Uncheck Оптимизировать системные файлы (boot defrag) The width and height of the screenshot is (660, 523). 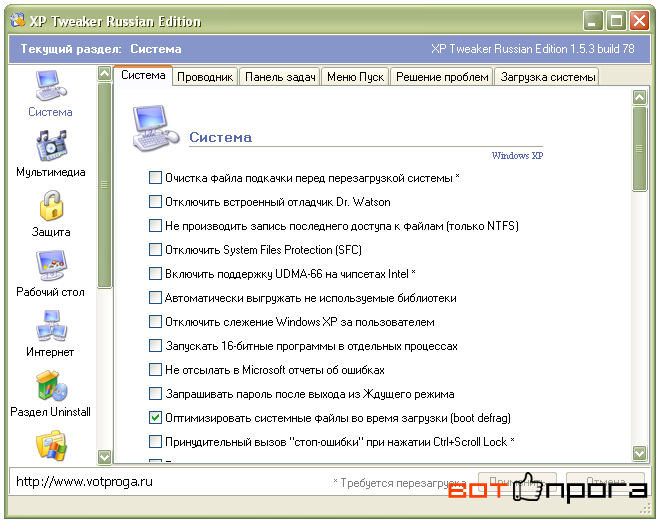click(155, 418)
